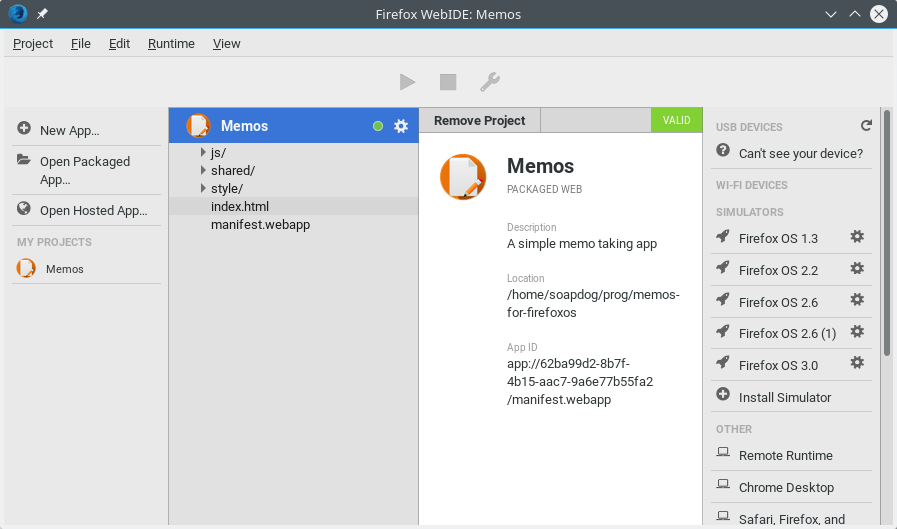Click the pin icon in the title bar
The height and width of the screenshot is (529, 897).
pyautogui.click(x=42, y=14)
